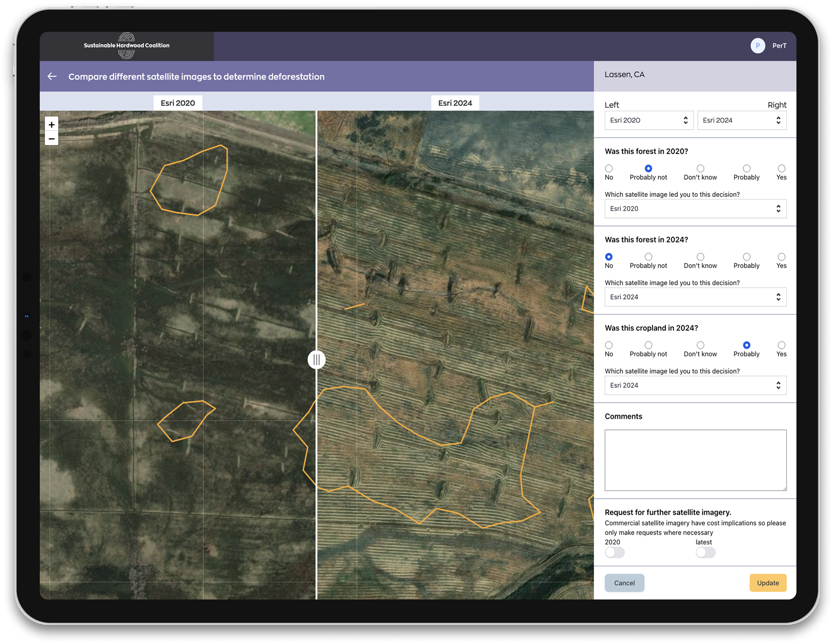Zoom out with the minus button

[52, 139]
